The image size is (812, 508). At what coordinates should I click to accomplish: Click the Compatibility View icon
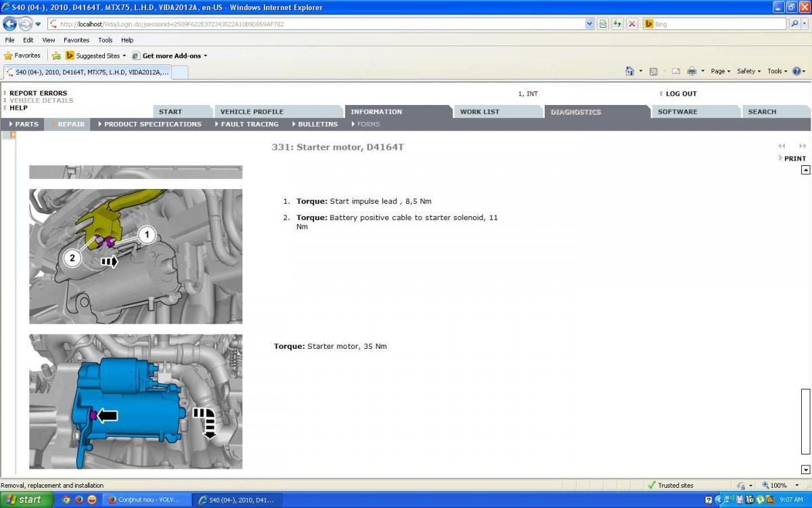(603, 24)
